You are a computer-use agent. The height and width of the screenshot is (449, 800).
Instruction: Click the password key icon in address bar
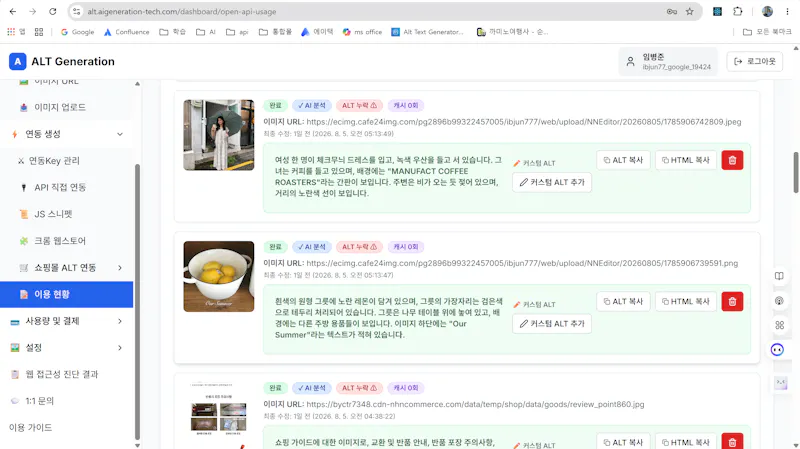pos(671,11)
